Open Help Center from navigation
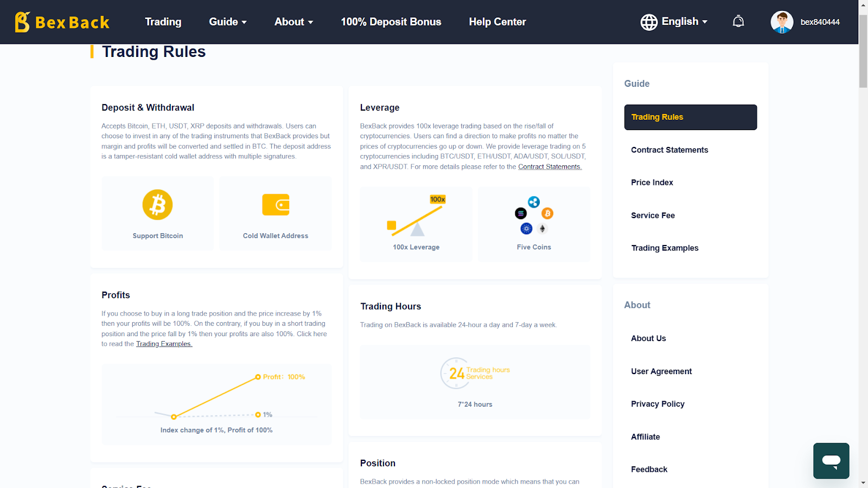 (497, 22)
